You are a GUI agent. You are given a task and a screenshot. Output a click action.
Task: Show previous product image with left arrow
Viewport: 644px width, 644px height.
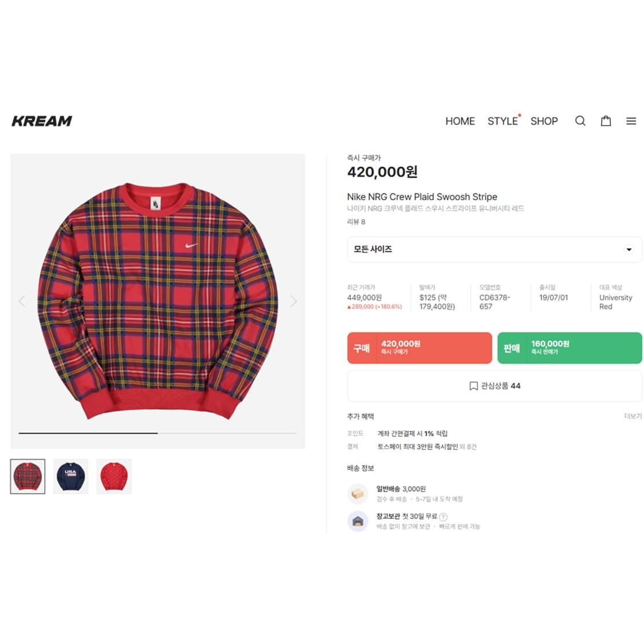[x=22, y=301]
